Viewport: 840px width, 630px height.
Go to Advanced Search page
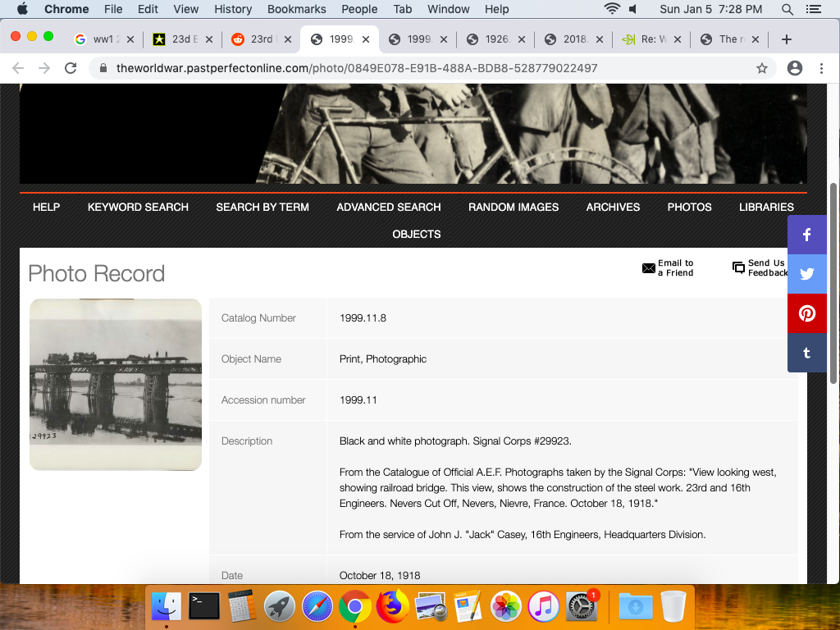click(389, 207)
